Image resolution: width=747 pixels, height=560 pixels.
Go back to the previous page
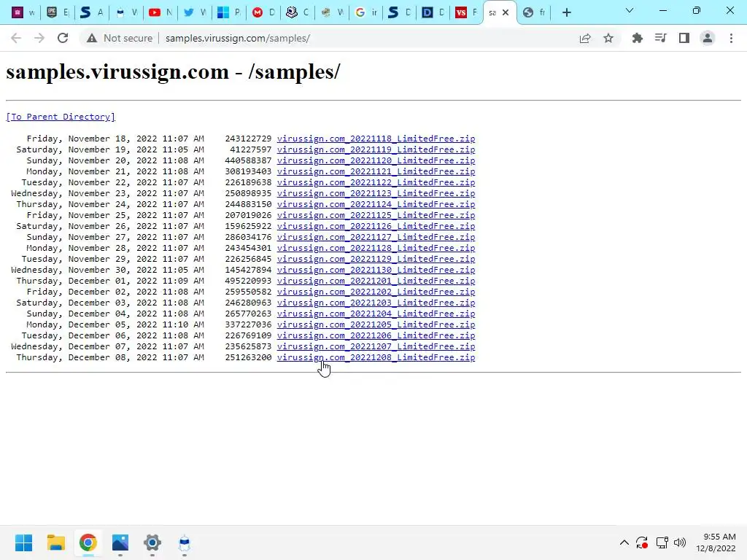point(16,38)
